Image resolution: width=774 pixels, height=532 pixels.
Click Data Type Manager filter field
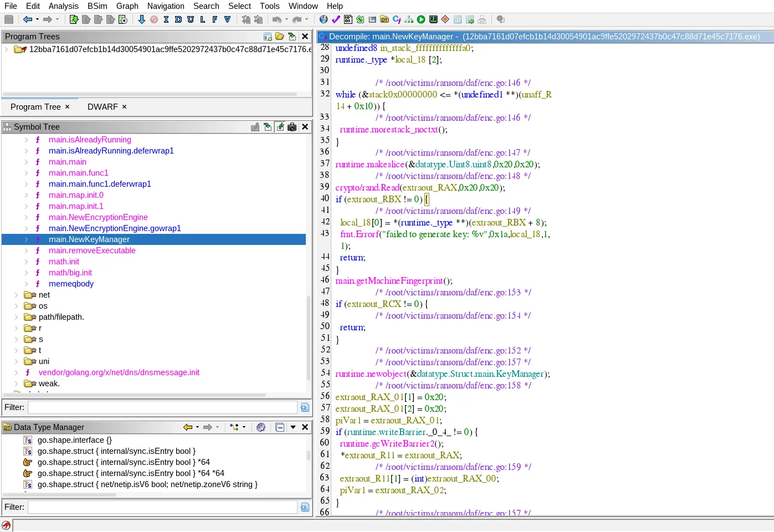point(162,507)
